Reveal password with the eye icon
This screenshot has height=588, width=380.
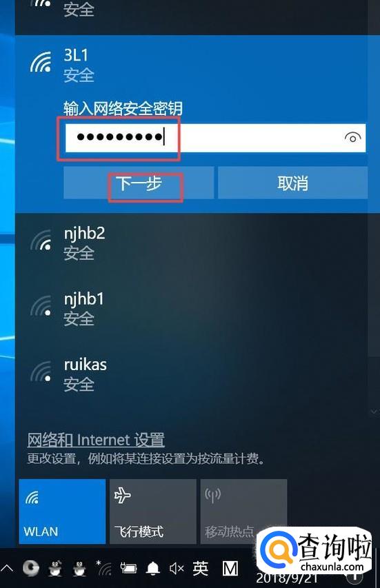(x=352, y=138)
